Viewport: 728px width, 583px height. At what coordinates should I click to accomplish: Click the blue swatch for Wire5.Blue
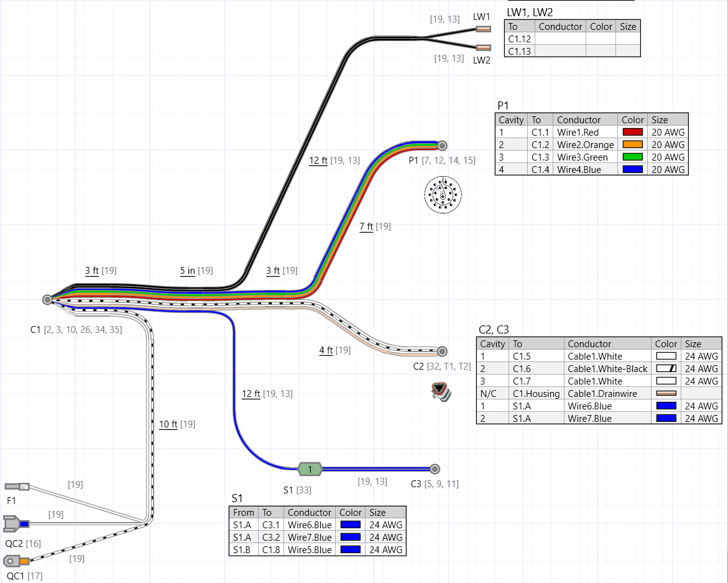pos(350,549)
